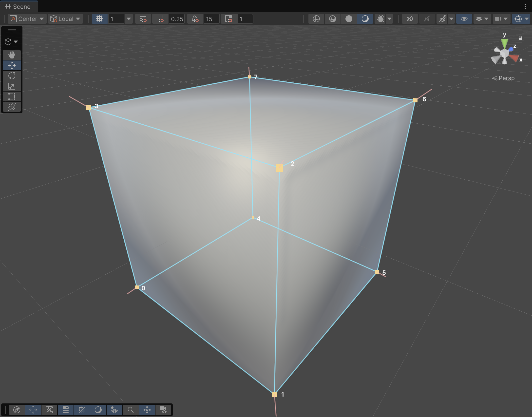Open the Local handle rotation dropdown

[x=65, y=19]
